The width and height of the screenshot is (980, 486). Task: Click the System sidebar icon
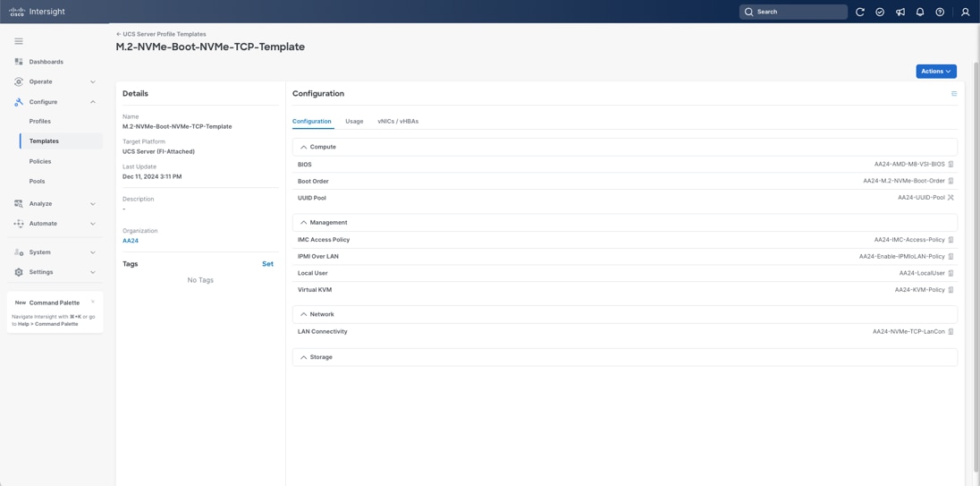coord(19,252)
